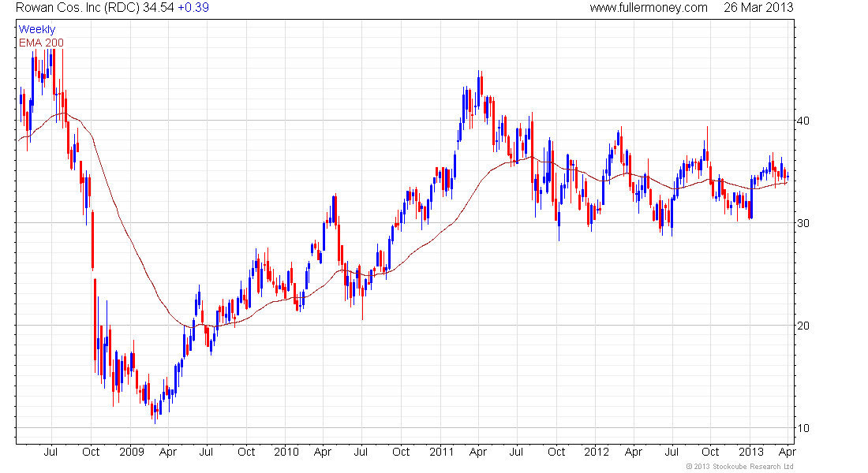Click the red 'EMA 200' legend label
Image resolution: width=868 pixels, height=473 pixels.
coord(41,43)
